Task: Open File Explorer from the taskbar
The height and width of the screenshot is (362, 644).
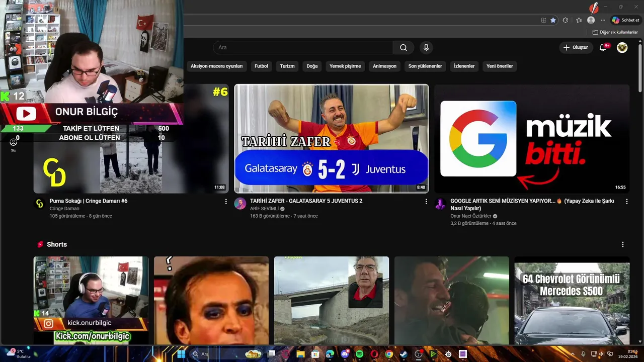Action: tap(300, 354)
